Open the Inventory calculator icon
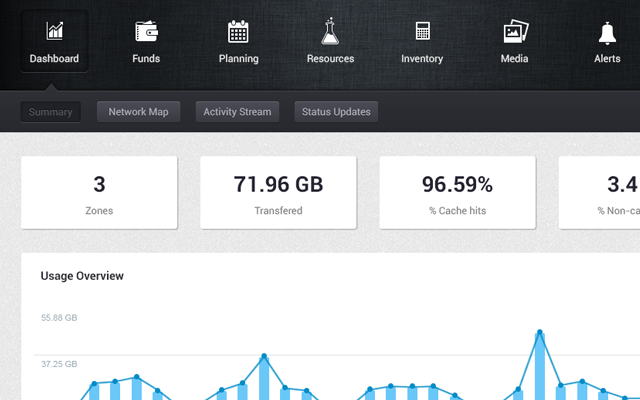The image size is (640, 400). pyautogui.click(x=422, y=31)
